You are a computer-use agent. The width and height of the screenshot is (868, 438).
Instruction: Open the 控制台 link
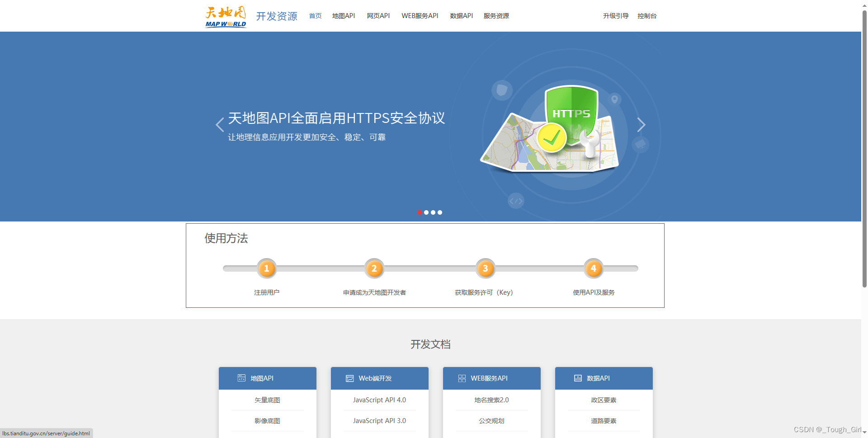(647, 16)
